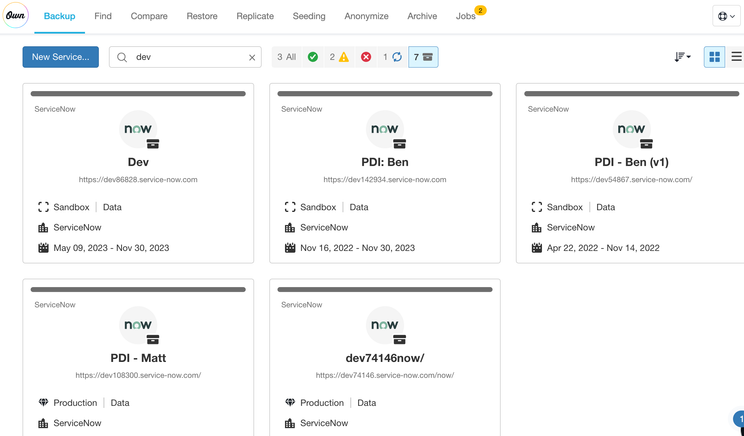The width and height of the screenshot is (744, 436).
Task: Click the building icon on dev74146now/ card
Action: [290, 423]
